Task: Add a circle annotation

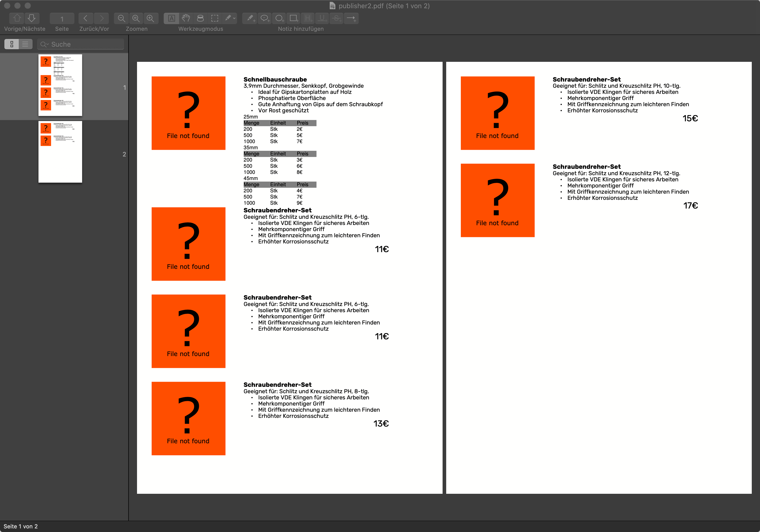Action: 279,18
